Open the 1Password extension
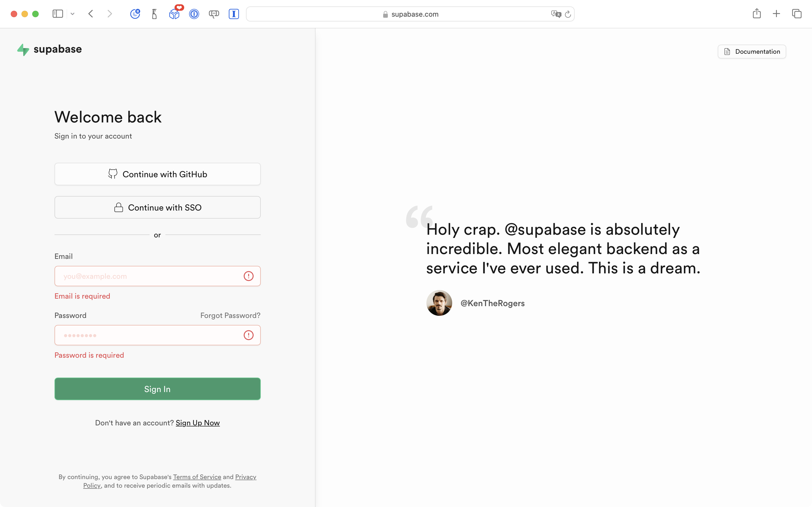Viewport: 812px width, 507px height. pyautogui.click(x=194, y=14)
